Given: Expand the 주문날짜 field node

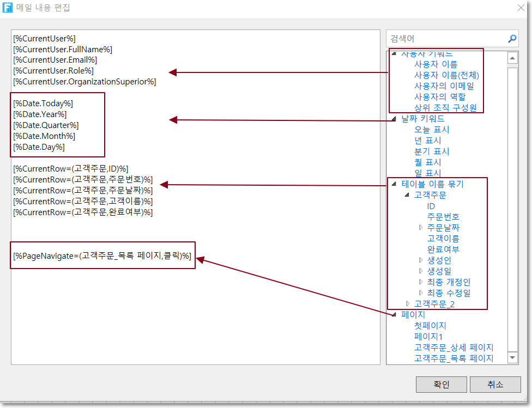Looking at the screenshot, I should point(420,228).
